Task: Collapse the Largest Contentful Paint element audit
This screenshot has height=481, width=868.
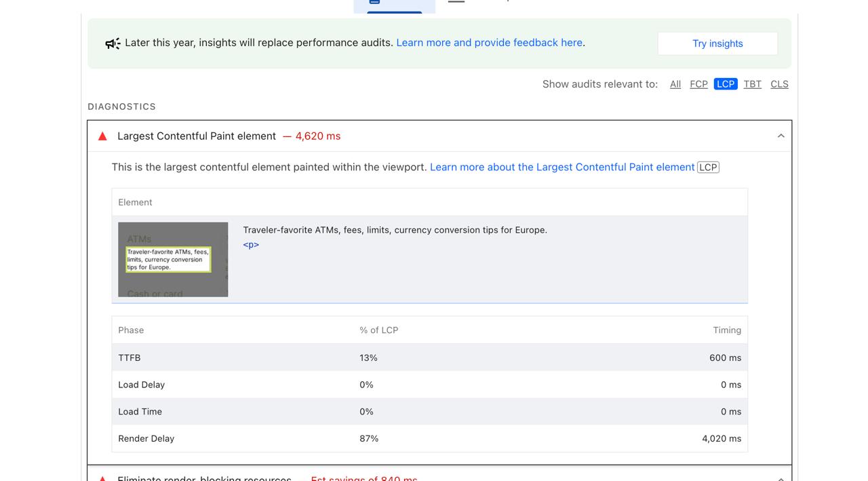Action: 781,136
